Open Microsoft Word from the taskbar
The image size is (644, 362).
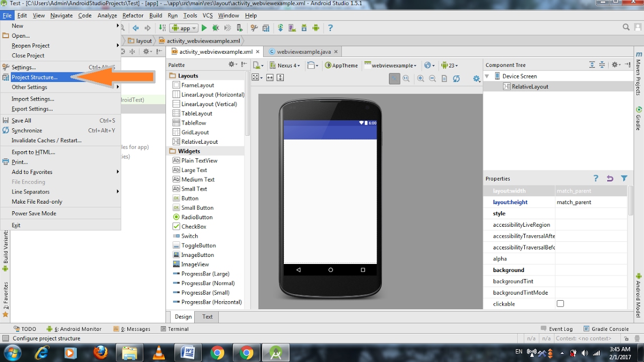188,352
